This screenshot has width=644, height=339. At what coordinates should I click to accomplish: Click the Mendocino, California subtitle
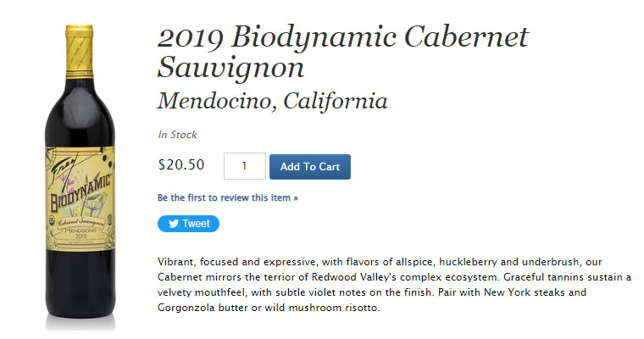tap(272, 101)
